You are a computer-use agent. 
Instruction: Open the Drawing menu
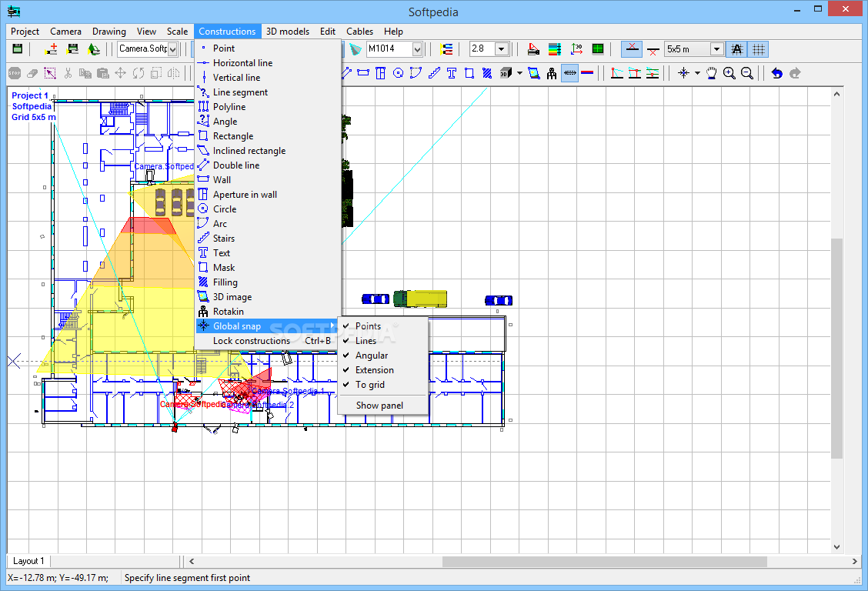(109, 32)
